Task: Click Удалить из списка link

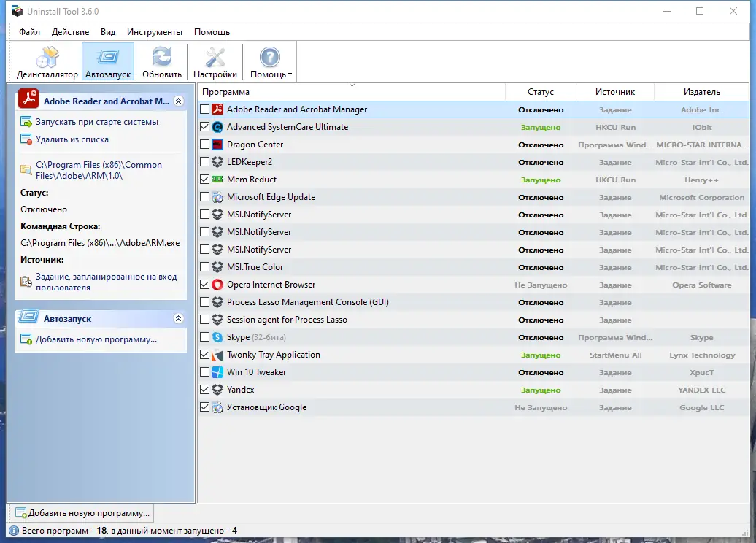Action: (x=72, y=139)
